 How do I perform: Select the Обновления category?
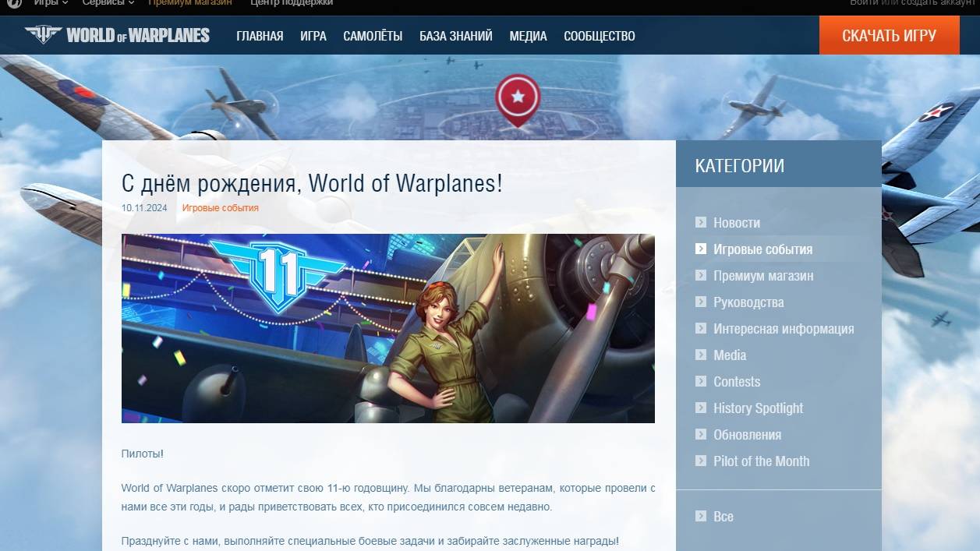pos(747,435)
